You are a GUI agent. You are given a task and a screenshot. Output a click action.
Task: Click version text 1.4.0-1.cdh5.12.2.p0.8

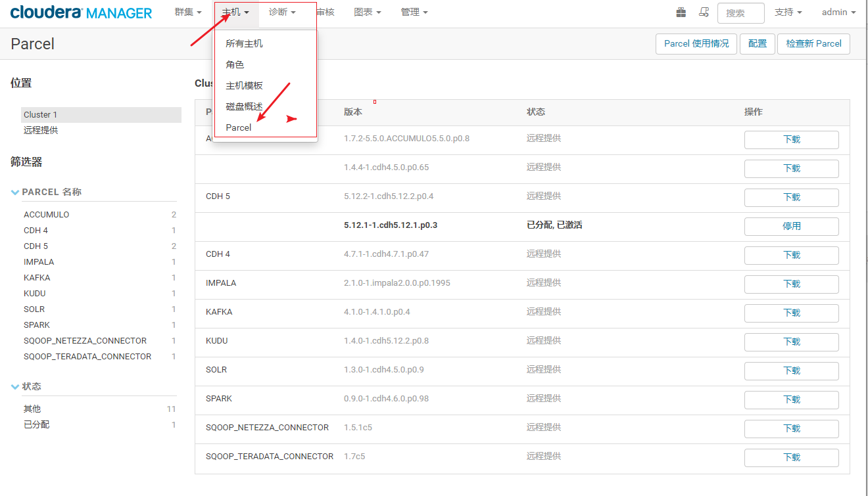386,340
